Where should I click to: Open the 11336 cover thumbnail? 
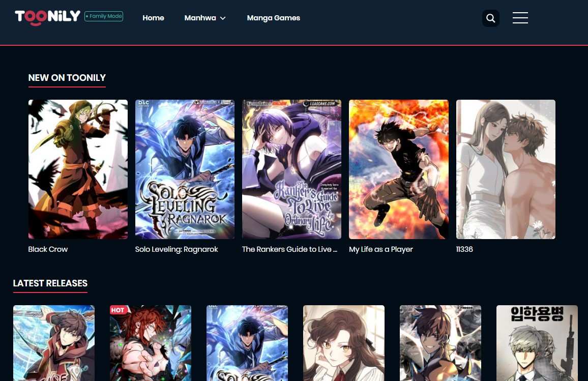pos(506,169)
